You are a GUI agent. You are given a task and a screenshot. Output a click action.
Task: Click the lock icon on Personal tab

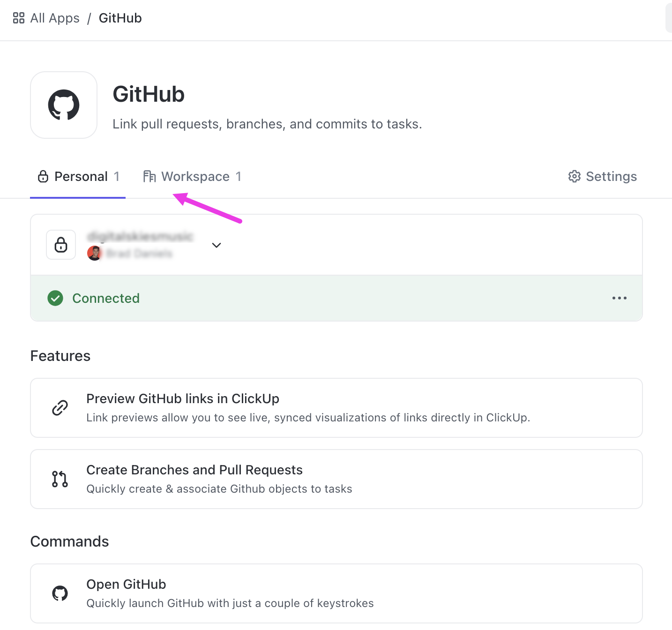(43, 176)
